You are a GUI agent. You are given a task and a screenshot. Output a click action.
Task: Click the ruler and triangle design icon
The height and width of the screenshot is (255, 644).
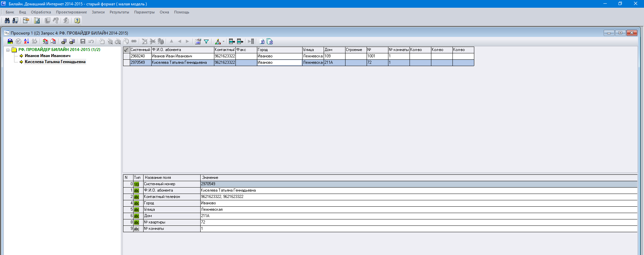pos(37,20)
